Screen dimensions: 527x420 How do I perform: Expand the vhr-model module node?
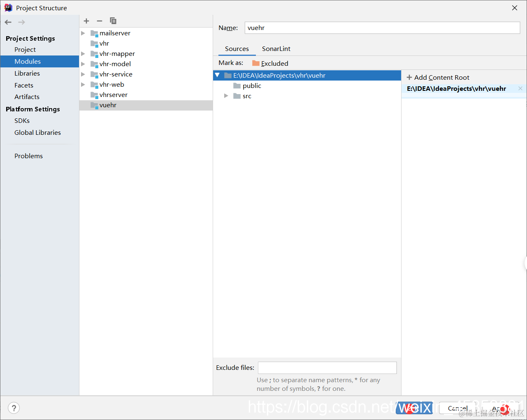click(x=83, y=64)
